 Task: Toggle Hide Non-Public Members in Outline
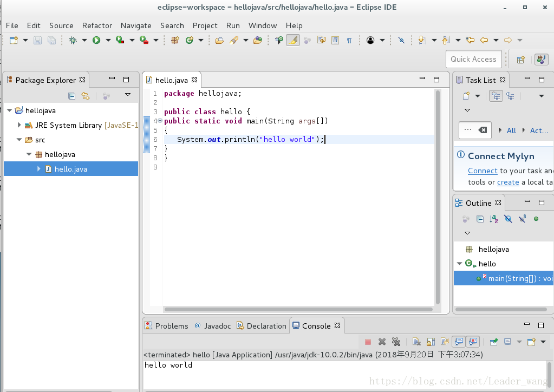point(536,219)
